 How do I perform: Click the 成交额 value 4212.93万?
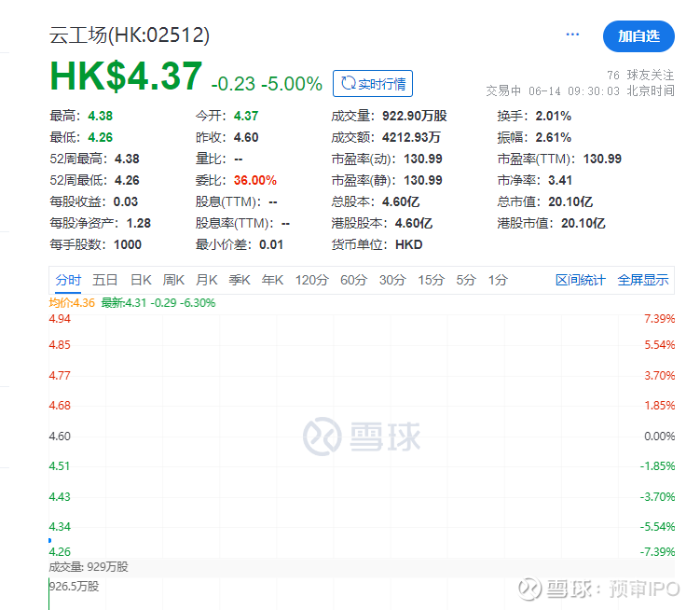click(x=412, y=138)
